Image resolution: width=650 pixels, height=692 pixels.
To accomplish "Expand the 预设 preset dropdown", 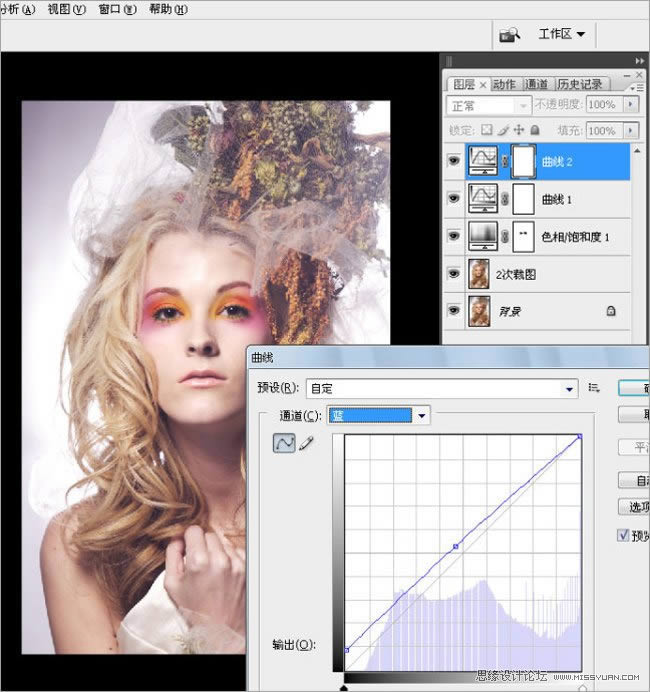I will [570, 388].
